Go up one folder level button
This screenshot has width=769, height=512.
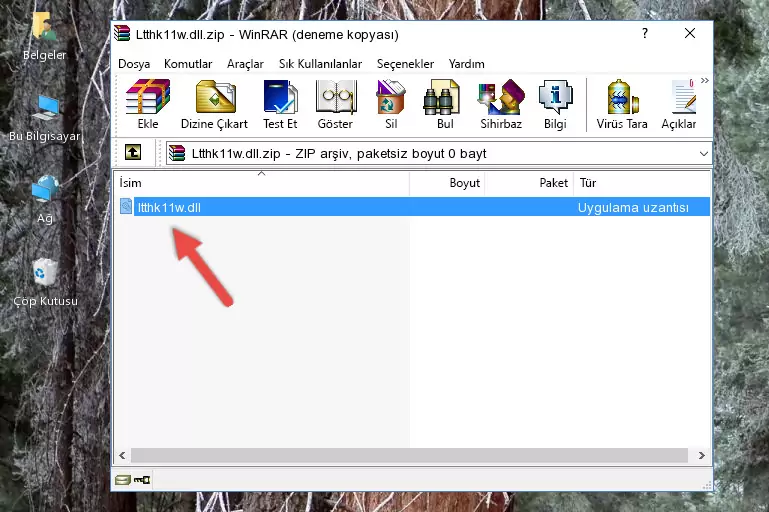tap(133, 153)
